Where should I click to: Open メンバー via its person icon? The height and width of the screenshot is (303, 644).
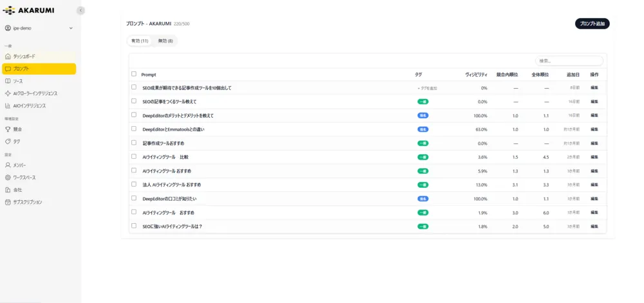[8, 165]
